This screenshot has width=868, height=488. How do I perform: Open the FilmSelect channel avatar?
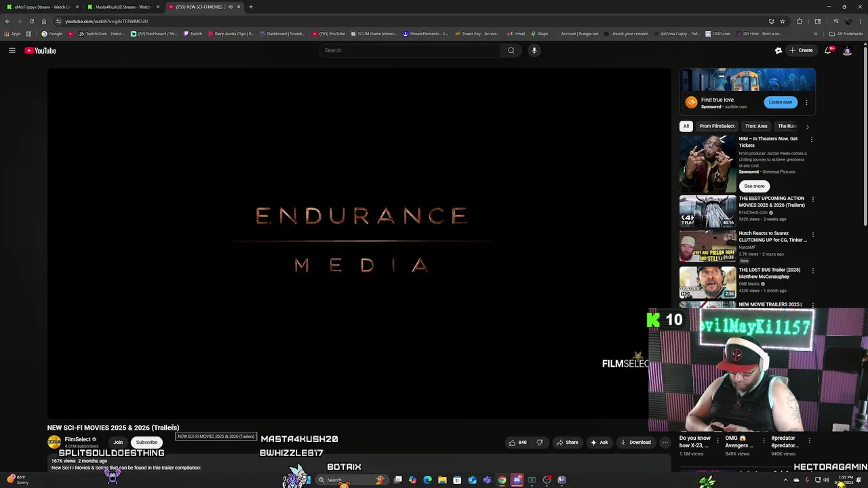[54, 443]
